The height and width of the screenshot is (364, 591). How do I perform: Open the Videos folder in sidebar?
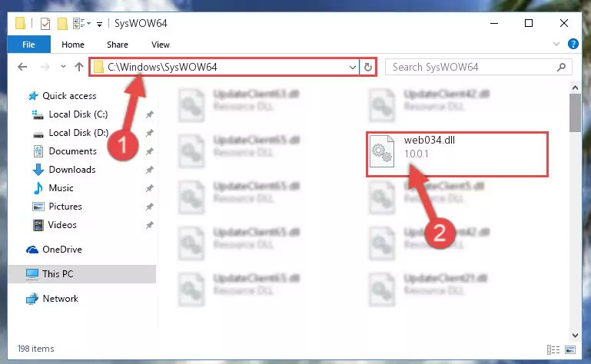62,225
